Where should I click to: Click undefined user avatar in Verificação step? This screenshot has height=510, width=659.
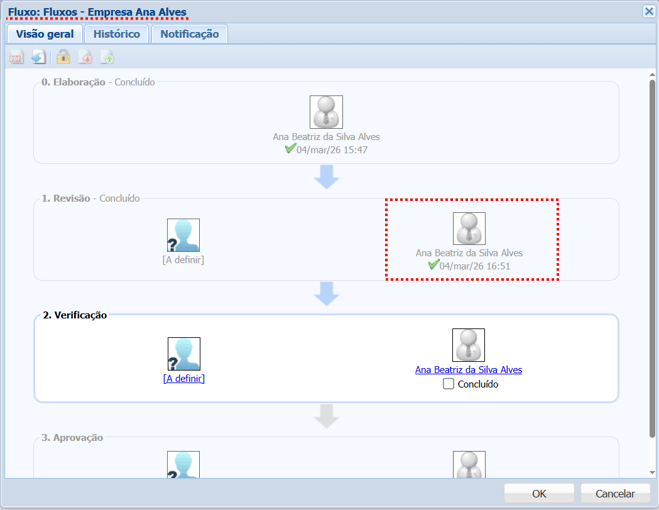(184, 354)
